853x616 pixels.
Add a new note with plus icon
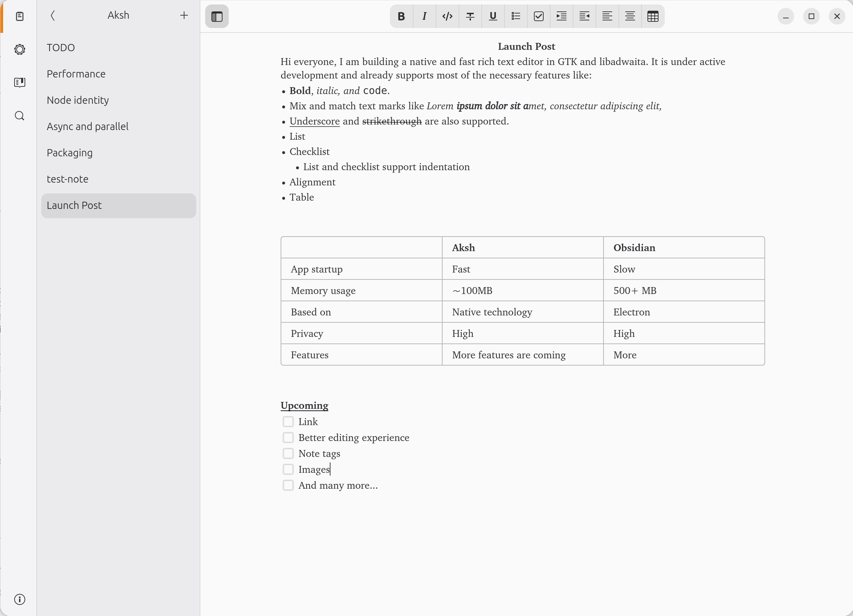pyautogui.click(x=184, y=16)
